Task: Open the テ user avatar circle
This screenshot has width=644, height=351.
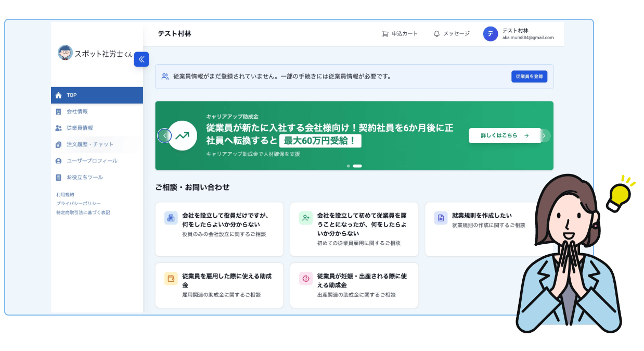Action: (491, 34)
